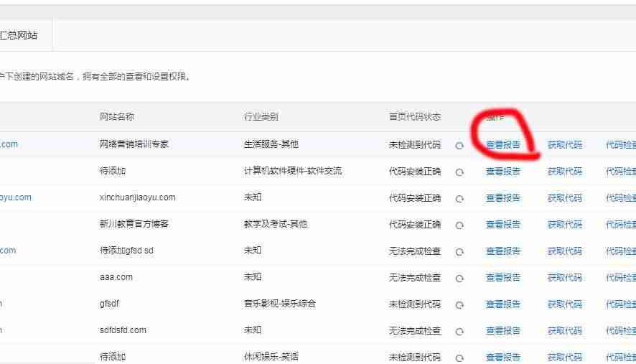Select site name xinchuanjiaoyu.com

(x=138, y=197)
